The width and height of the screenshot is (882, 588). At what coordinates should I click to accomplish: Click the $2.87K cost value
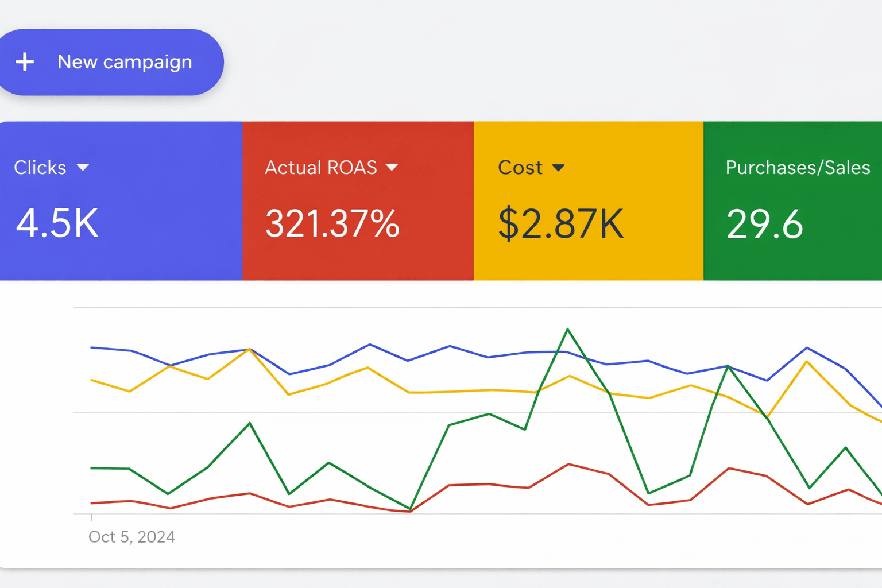[x=560, y=223]
